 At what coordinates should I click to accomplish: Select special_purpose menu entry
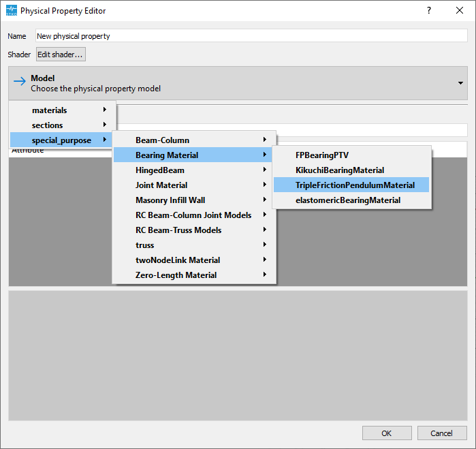pos(61,140)
